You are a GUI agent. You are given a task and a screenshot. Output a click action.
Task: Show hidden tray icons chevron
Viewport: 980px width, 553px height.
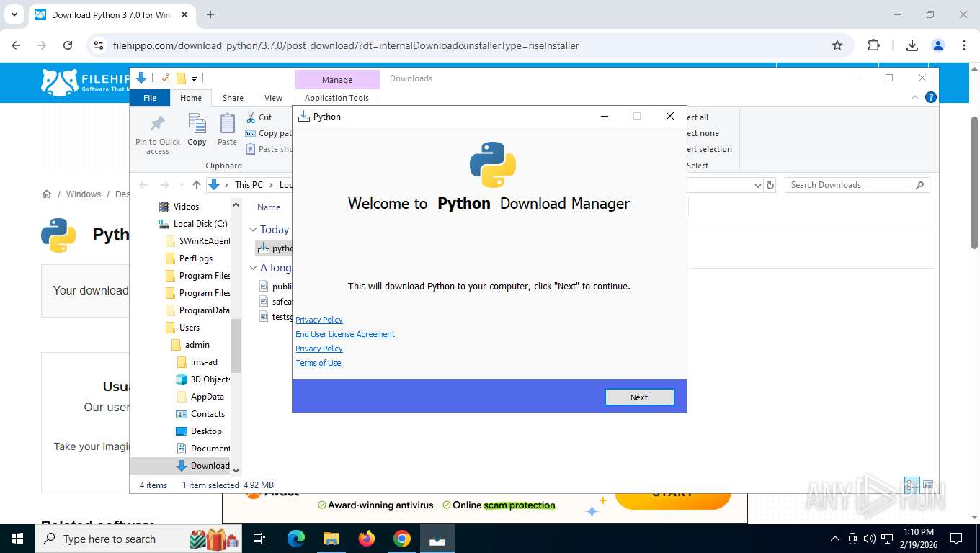point(835,539)
